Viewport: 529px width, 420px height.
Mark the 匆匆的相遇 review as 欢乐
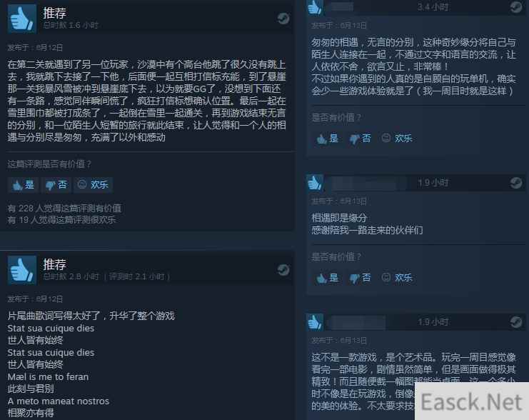tap(397, 139)
